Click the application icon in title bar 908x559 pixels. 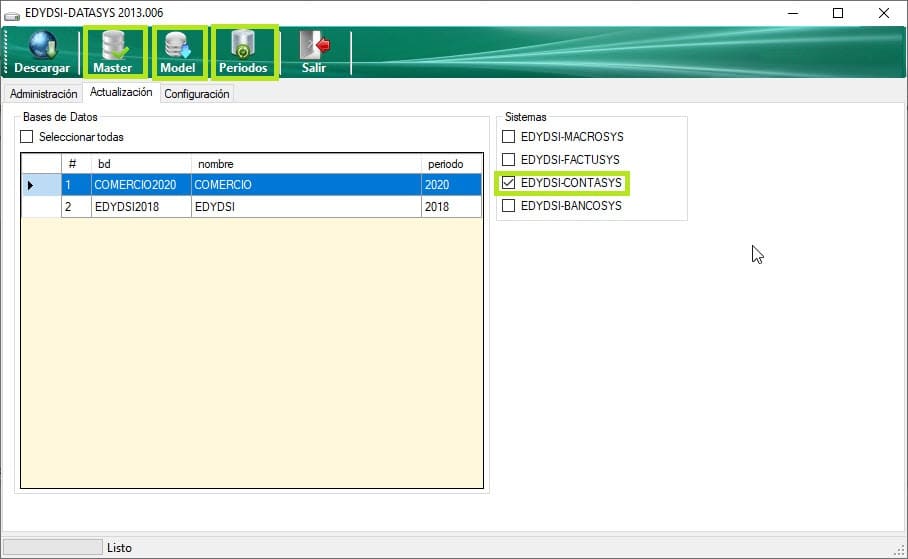click(12, 13)
